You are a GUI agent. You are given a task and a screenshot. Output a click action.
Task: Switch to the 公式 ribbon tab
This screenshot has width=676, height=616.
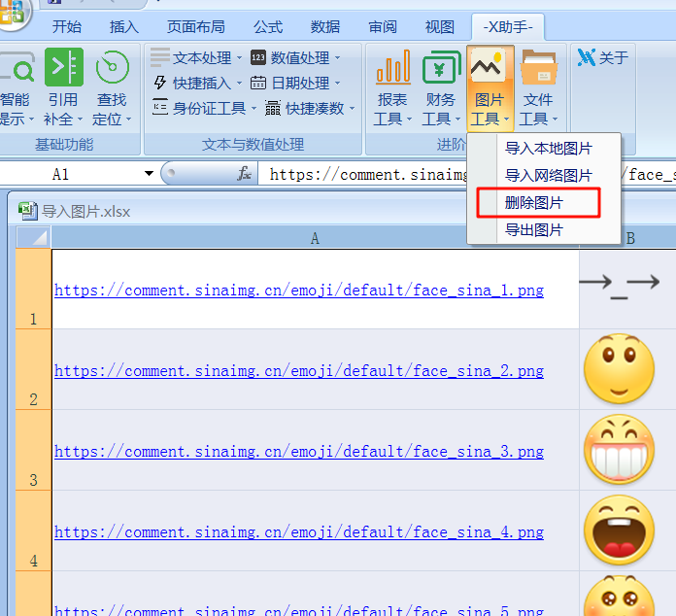click(268, 27)
